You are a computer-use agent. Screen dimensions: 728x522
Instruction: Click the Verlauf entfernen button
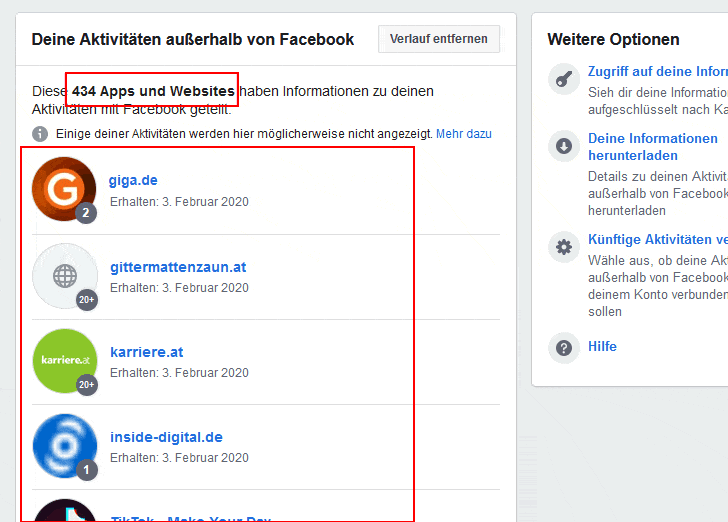click(x=439, y=39)
